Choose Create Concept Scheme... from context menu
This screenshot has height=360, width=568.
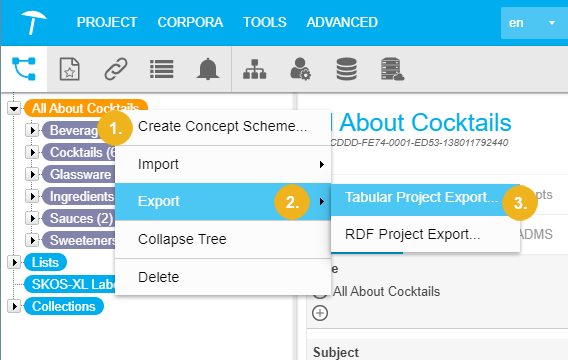coord(223,126)
